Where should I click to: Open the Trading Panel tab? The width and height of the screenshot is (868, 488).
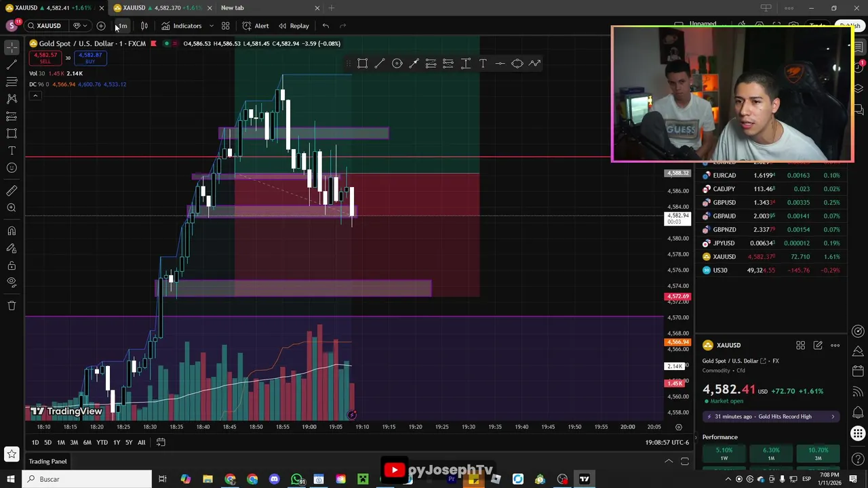point(47,462)
